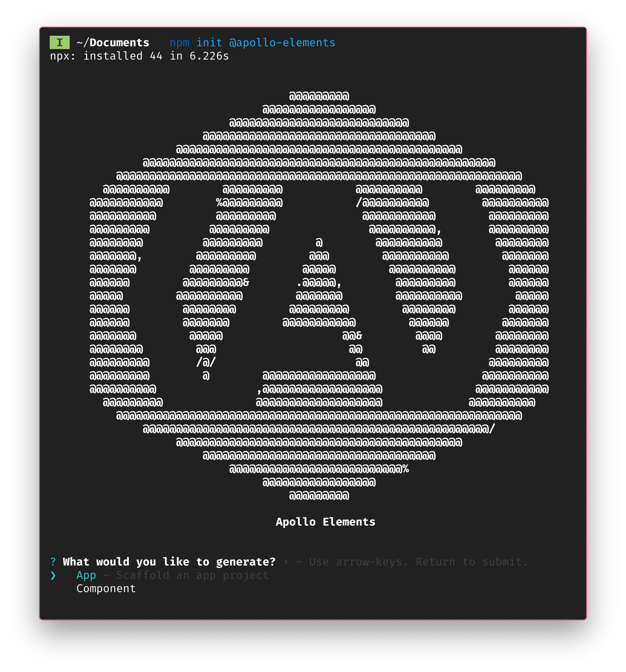
Task: Click the 'Apollo Elements' title text
Action: pos(326,522)
